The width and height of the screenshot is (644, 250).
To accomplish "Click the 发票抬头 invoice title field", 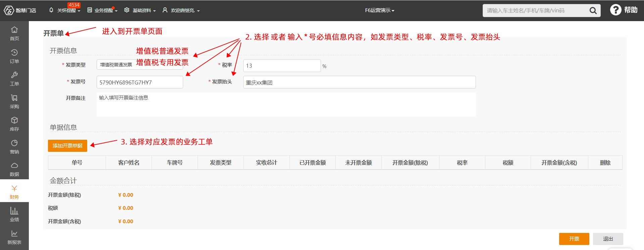I will [x=359, y=82].
